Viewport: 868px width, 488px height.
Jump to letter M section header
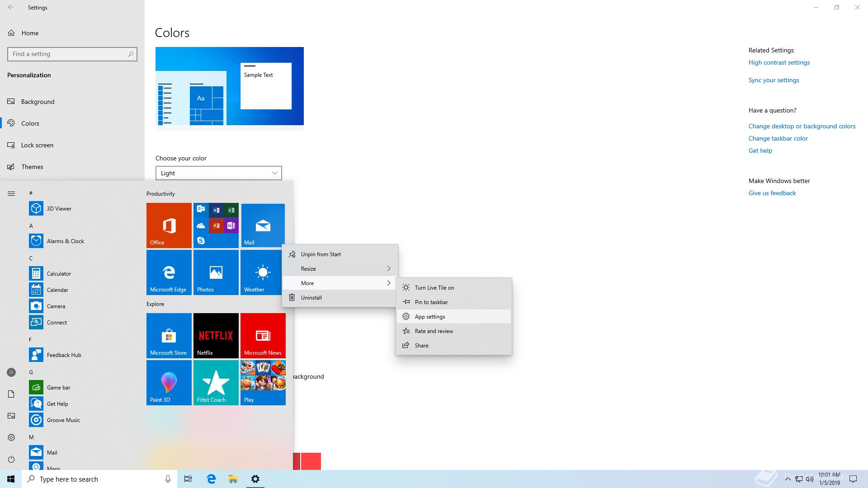point(31,437)
